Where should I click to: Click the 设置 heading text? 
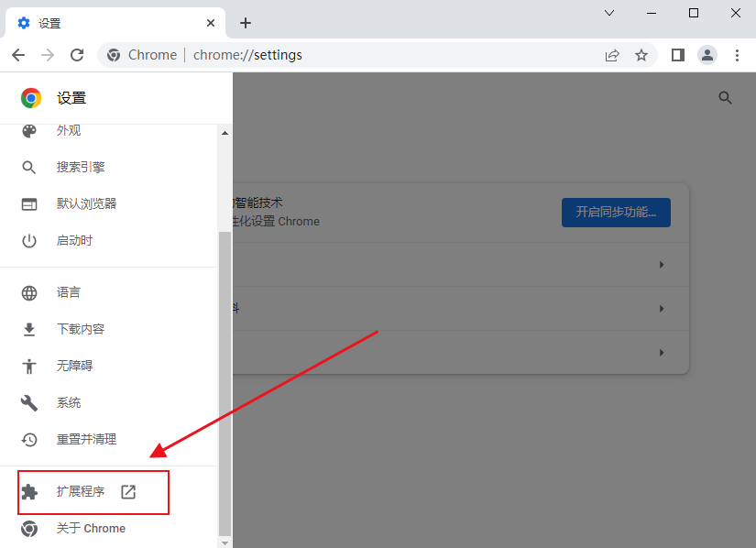pos(71,98)
